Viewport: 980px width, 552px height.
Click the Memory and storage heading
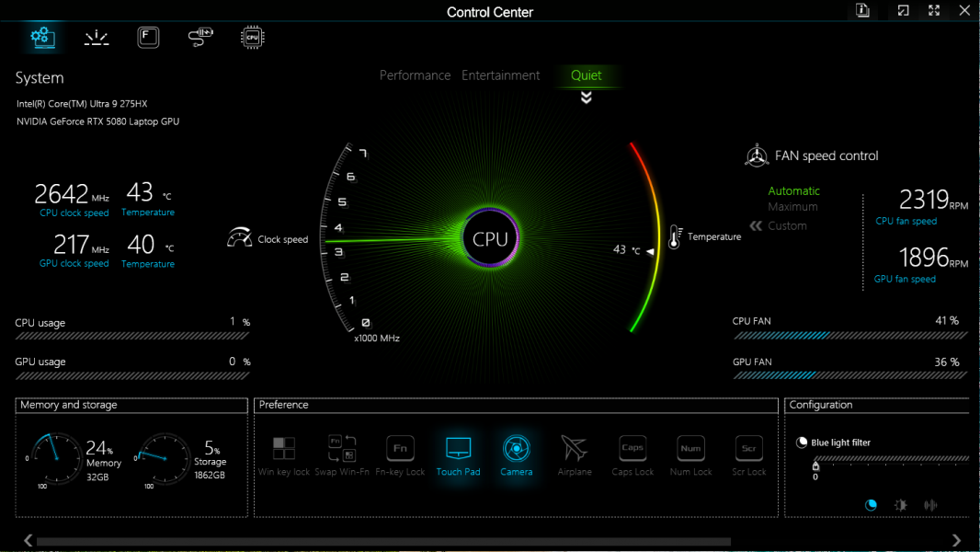click(69, 405)
